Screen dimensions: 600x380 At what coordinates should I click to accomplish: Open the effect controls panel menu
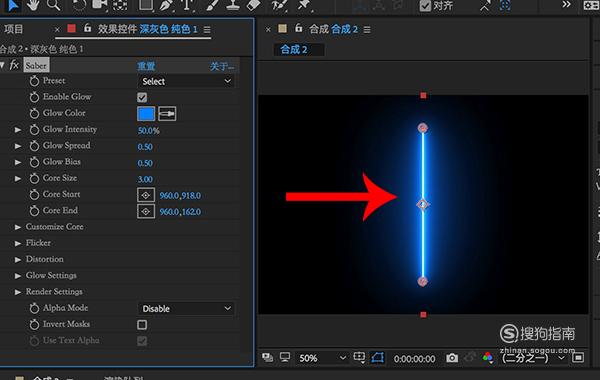207,29
